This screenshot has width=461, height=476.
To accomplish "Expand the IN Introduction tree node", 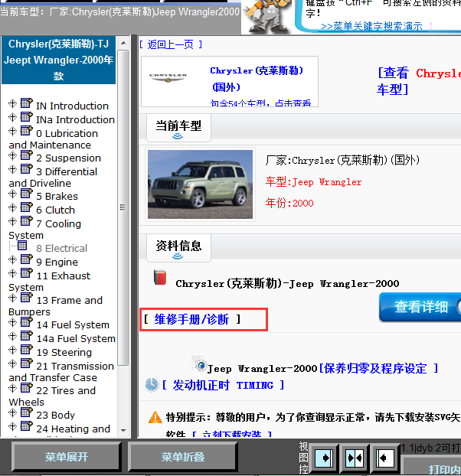I will coord(12,103).
